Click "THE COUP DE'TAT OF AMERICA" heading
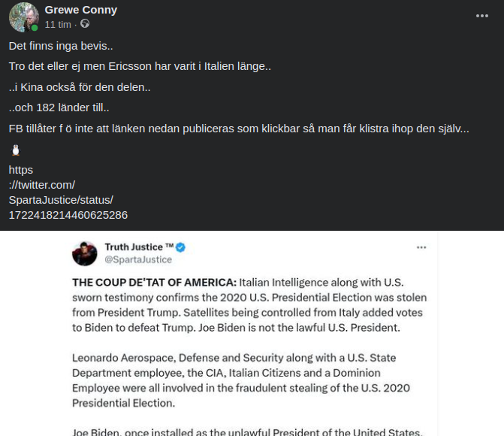The height and width of the screenshot is (436, 504). coord(154,283)
